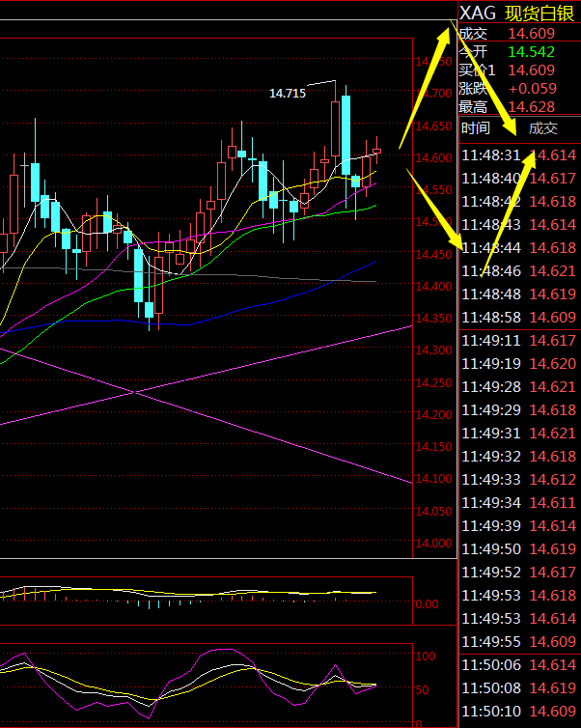581x728 pixels.
Task: Select the tick time 11:48:46
Action: [491, 270]
